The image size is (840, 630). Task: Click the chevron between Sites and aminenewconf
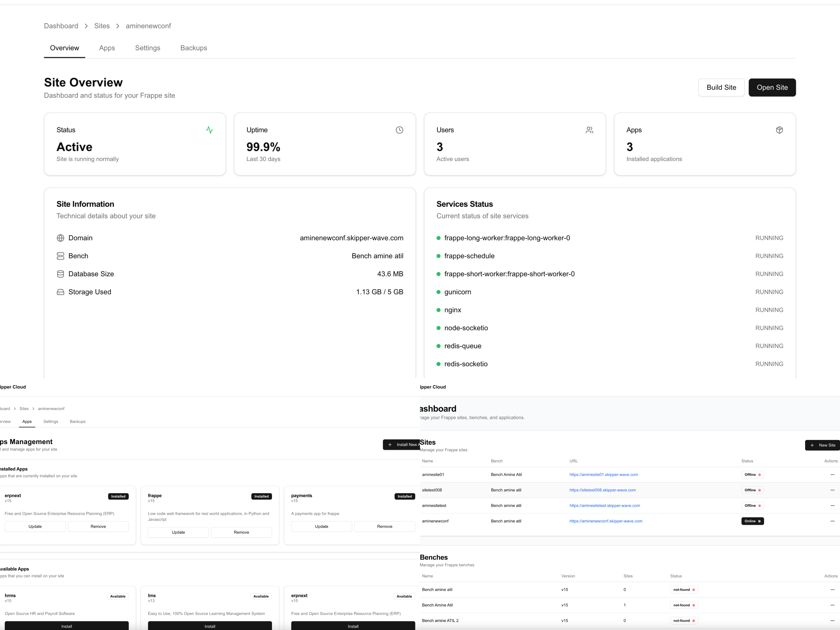point(118,26)
